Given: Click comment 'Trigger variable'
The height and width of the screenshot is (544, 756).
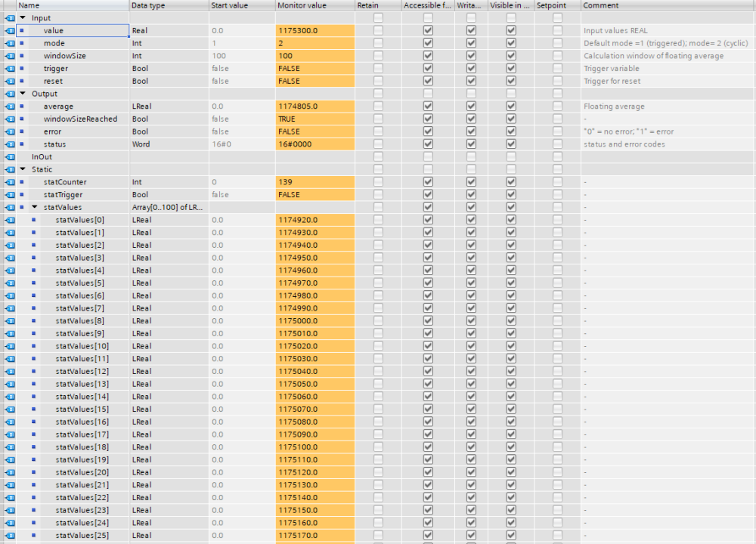Looking at the screenshot, I should [612, 69].
